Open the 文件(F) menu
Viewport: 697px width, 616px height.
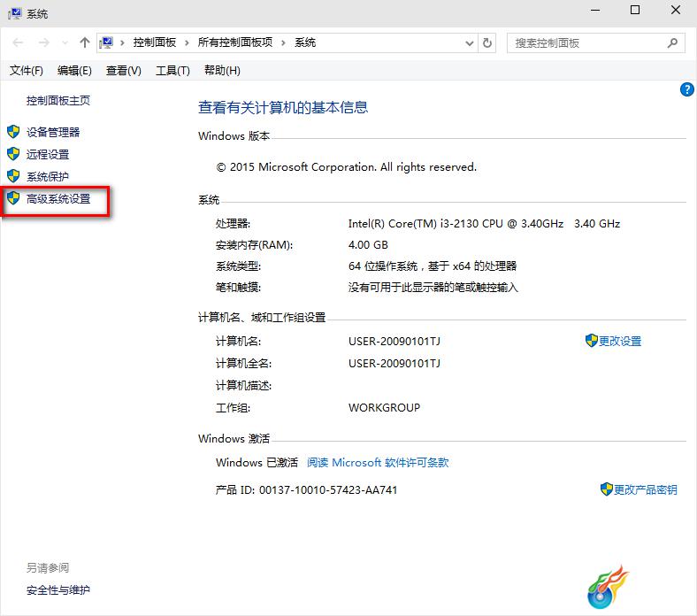(27, 70)
